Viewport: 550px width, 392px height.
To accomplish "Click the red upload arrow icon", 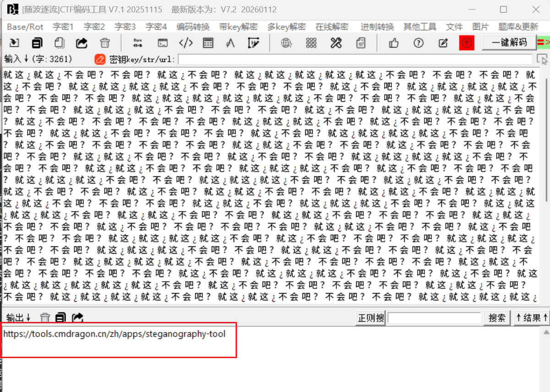I will point(467,43).
